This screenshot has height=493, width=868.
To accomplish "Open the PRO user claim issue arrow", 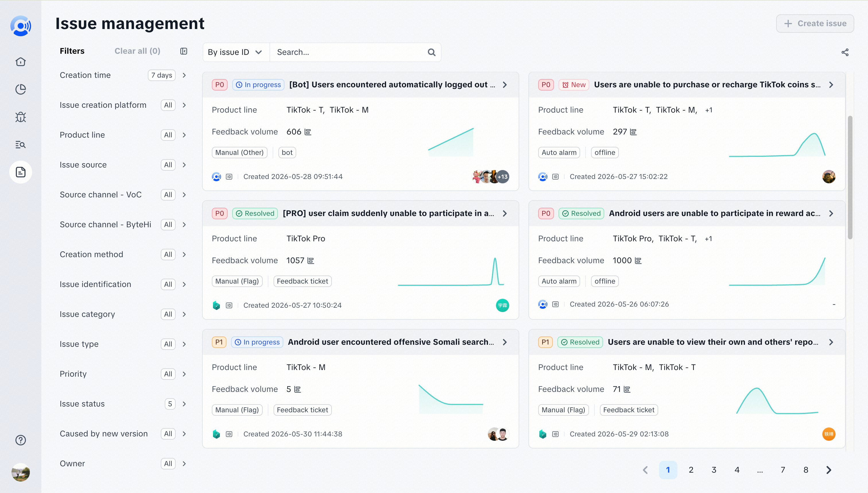I will tap(505, 213).
